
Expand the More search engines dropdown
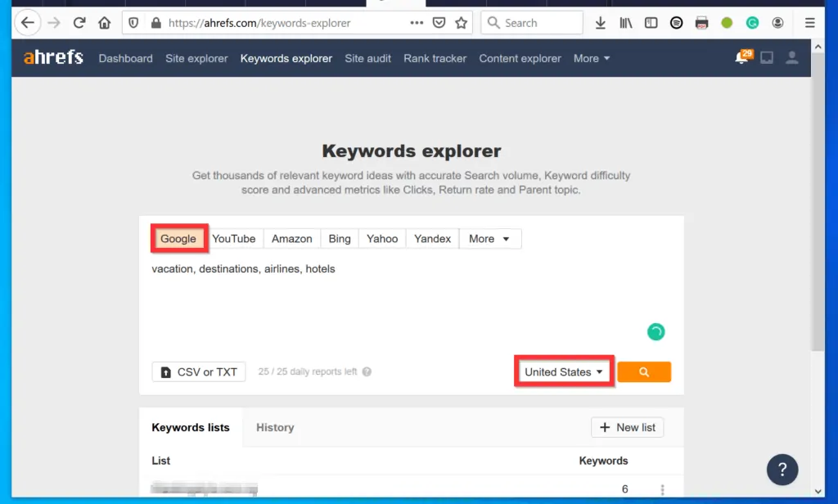[489, 238]
